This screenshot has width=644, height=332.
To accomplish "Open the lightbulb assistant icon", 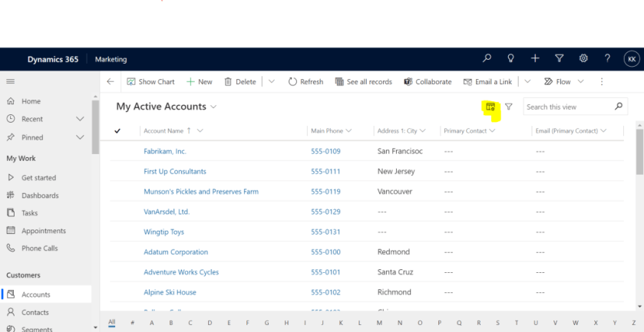I will coord(510,59).
